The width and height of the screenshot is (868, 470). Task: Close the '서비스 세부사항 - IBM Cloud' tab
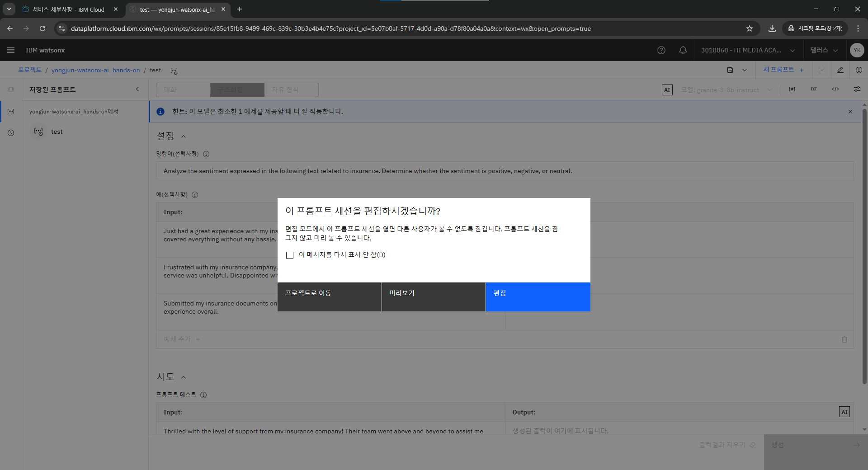116,9
